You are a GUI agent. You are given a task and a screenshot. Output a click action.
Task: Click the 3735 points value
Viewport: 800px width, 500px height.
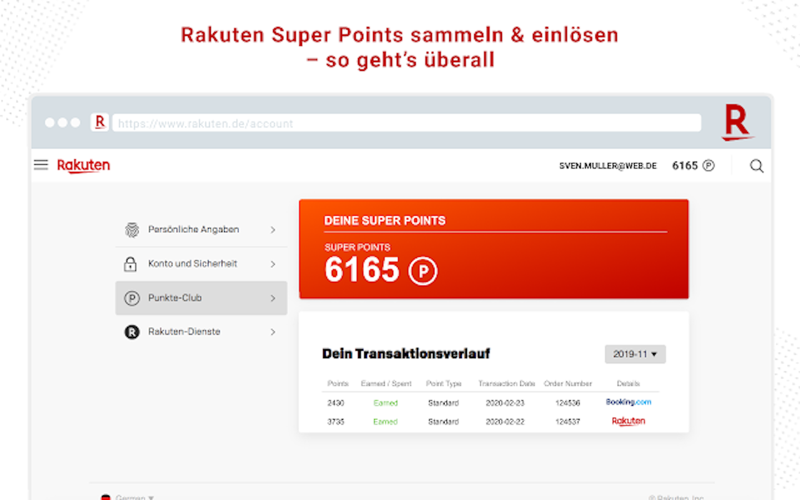336,422
